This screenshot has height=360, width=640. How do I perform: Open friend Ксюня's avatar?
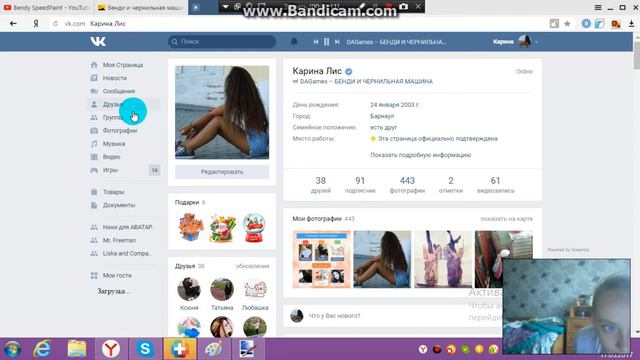pos(189,289)
